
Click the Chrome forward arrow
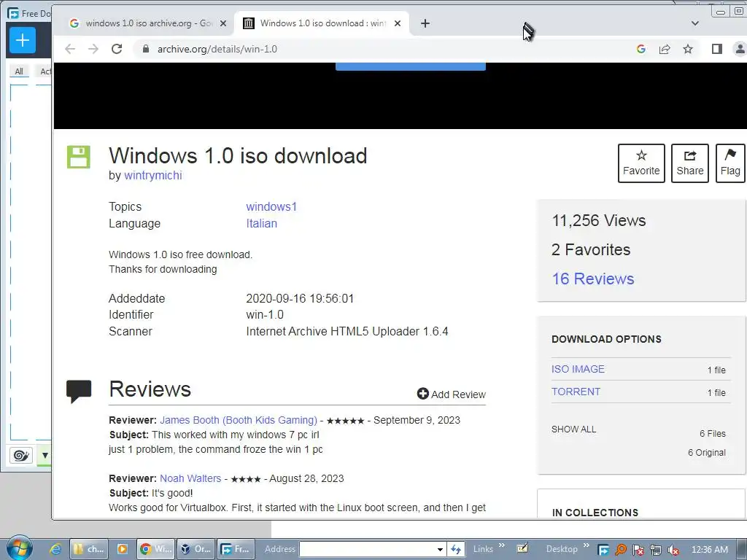tap(93, 49)
